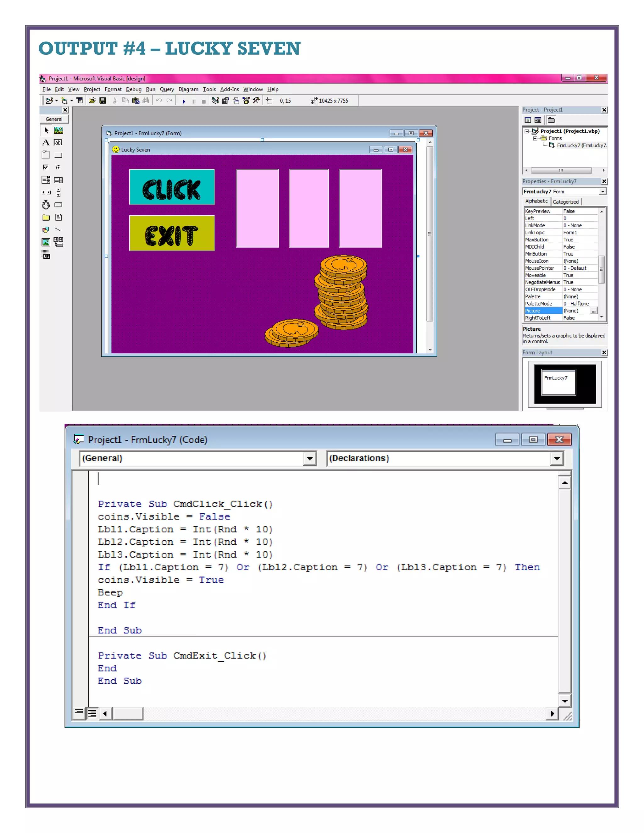Save project using the floppy disk icon

pyautogui.click(x=102, y=101)
